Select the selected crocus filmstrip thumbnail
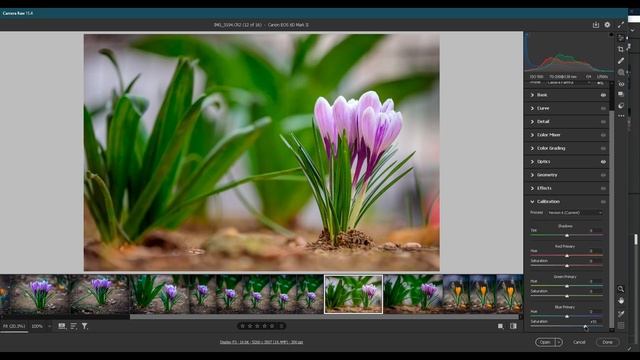Screen dimensions: 640x360 point(353,294)
